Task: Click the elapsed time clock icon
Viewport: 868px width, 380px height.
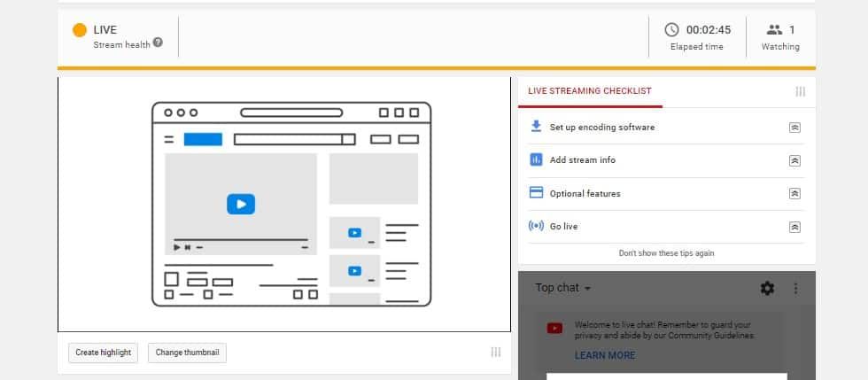Action: pyautogui.click(x=672, y=29)
